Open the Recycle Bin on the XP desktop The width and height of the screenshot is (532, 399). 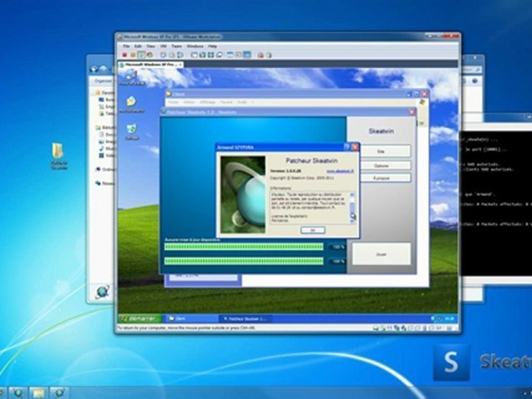(132, 132)
